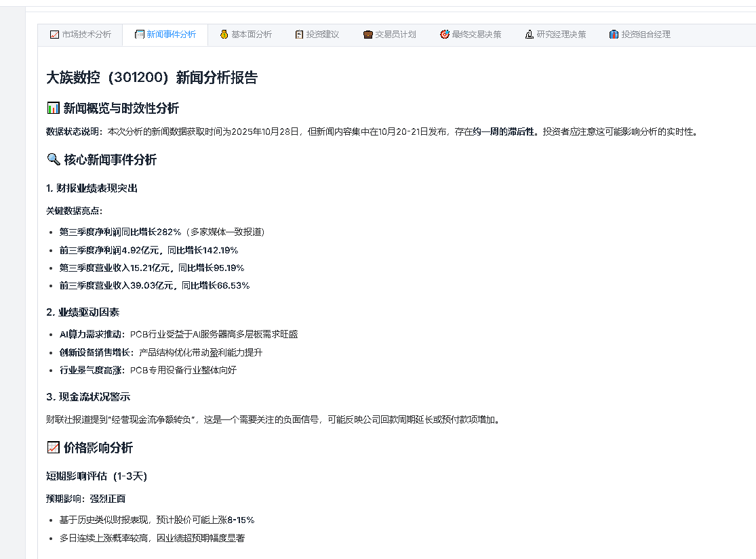Click the bar chart icon beside 新闻概览与时效性分析

[x=53, y=108]
